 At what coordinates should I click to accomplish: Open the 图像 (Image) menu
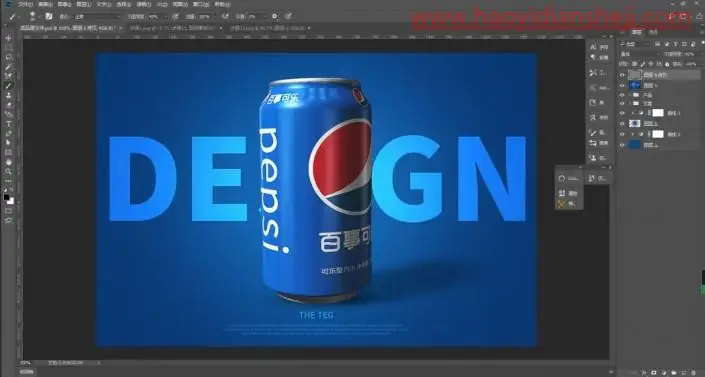point(64,4)
